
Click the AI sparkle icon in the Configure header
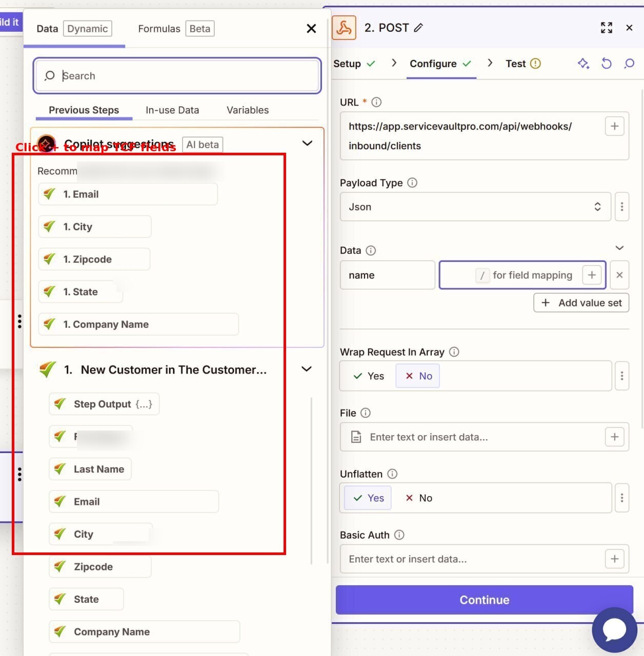click(x=583, y=64)
